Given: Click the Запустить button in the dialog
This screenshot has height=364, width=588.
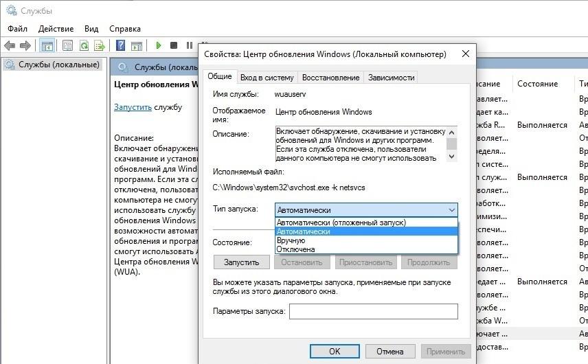Looking at the screenshot, I should click(x=242, y=262).
